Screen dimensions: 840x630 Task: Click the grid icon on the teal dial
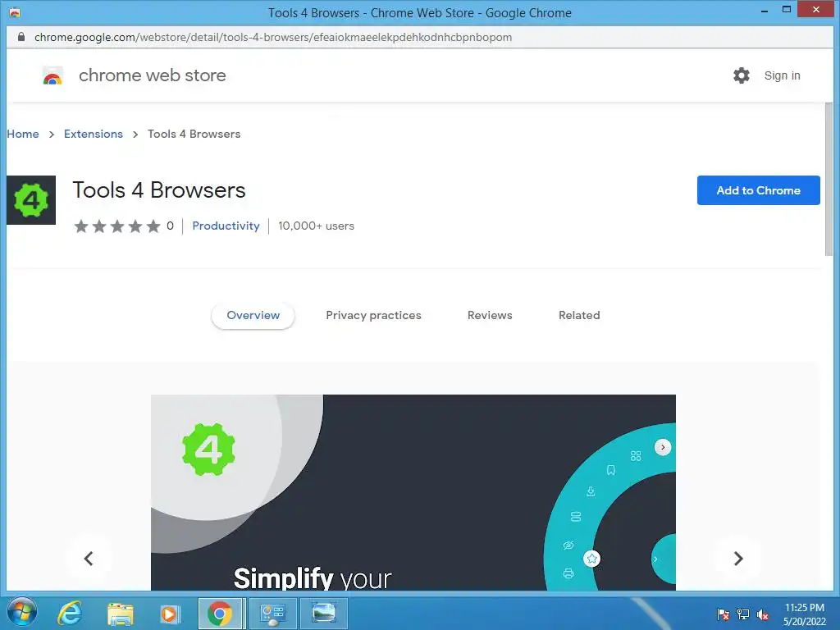[636, 456]
